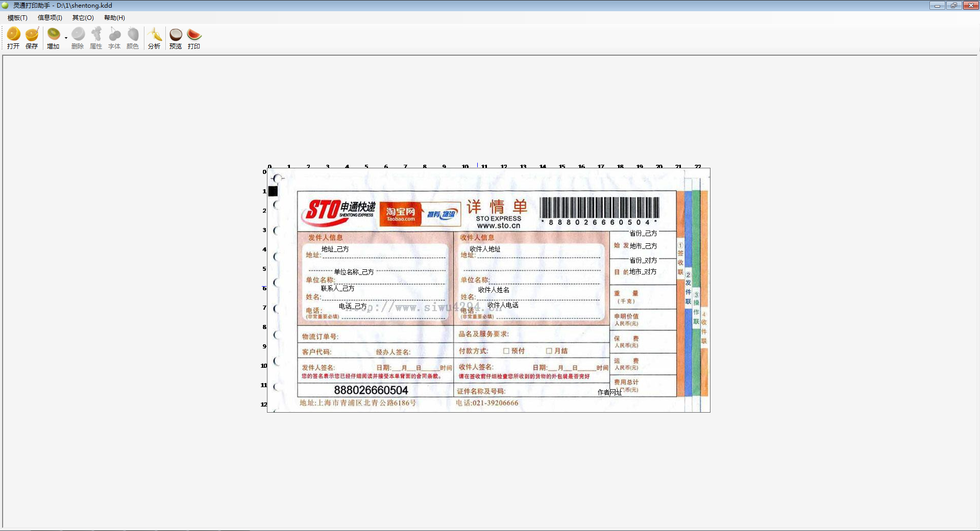The width and height of the screenshot is (980, 531).
Task: Expand the 其它(O) menu
Action: (x=83, y=18)
